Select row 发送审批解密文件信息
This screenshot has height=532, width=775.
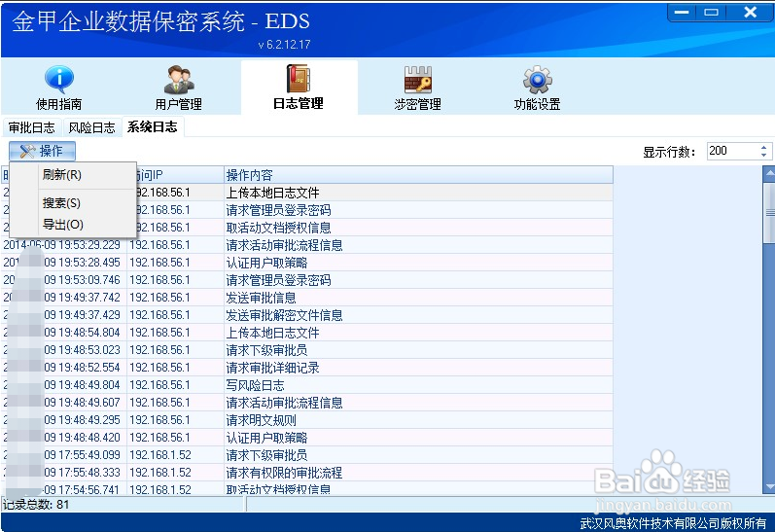(x=307, y=315)
